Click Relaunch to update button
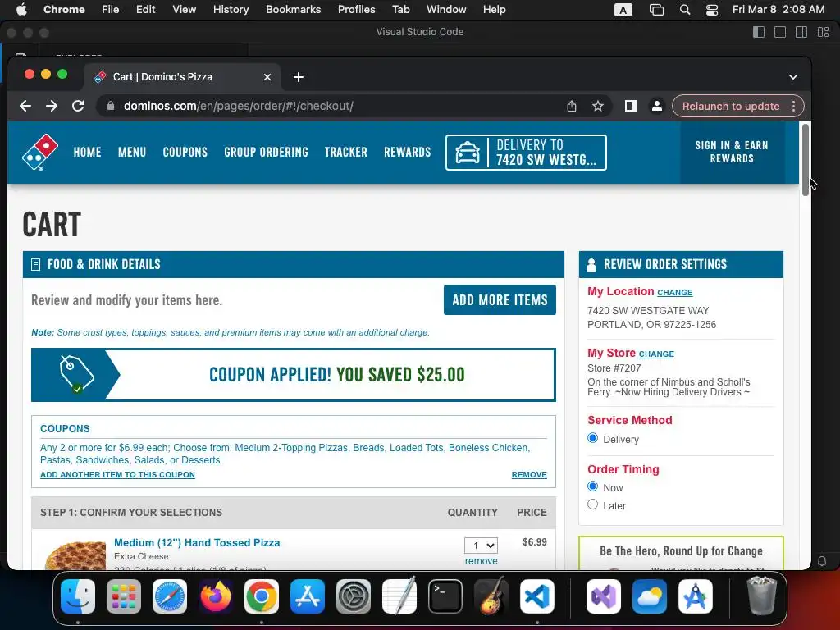 [731, 106]
